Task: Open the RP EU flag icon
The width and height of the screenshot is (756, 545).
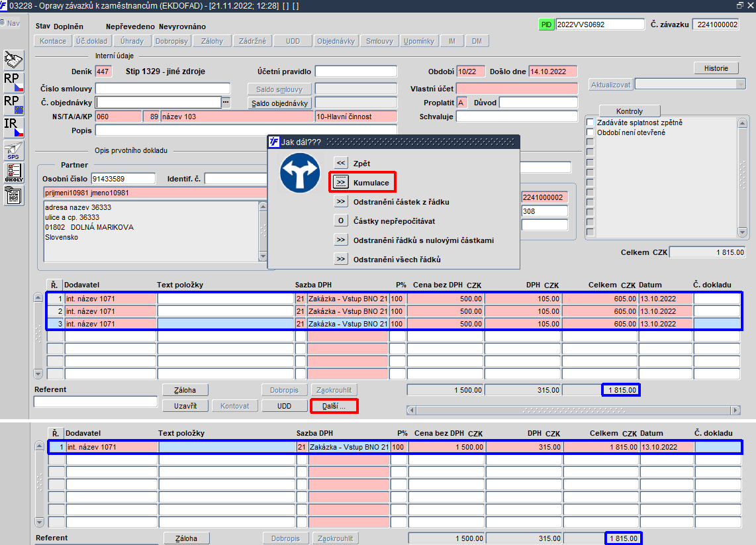Action: 13,105
